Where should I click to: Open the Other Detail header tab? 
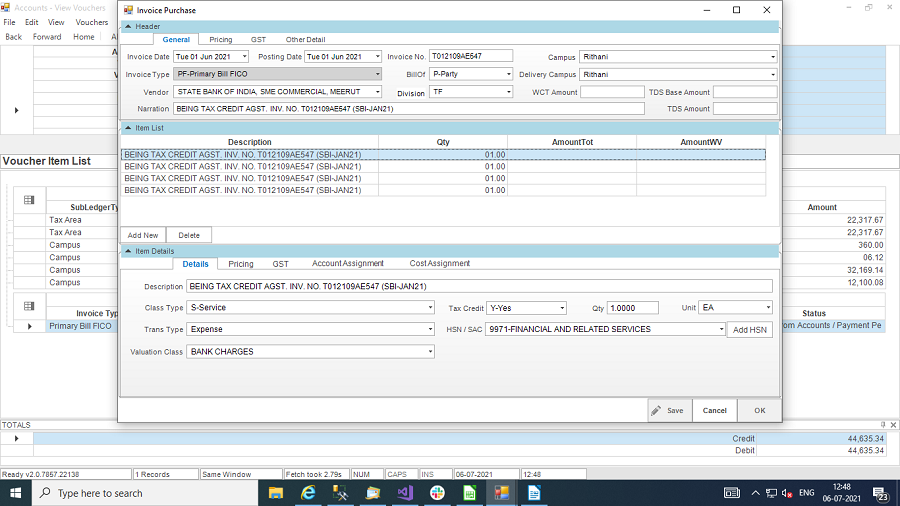coord(305,40)
